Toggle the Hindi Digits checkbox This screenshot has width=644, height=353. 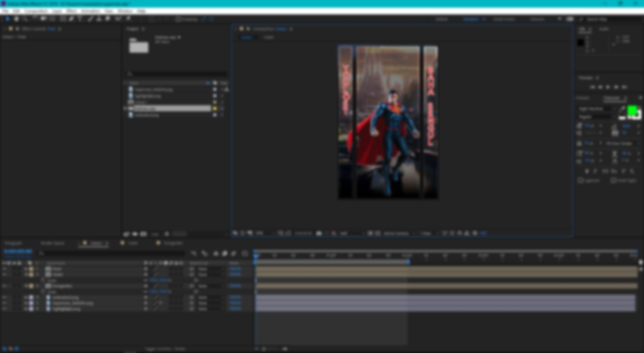(x=613, y=180)
